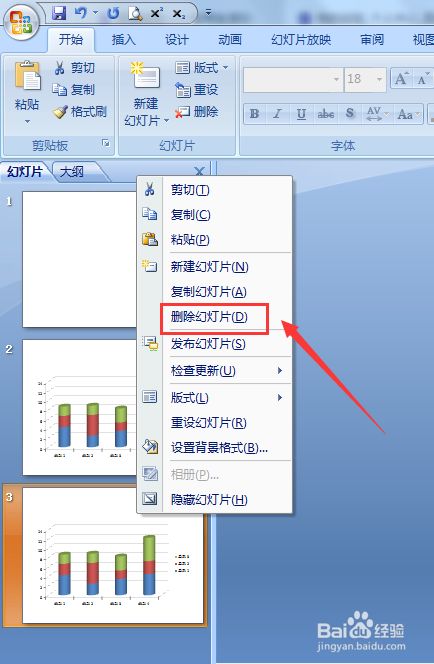Viewport: 434px width, 664px height.
Task: Toggle Strikethrough (abc) formatting
Action: 326,113
